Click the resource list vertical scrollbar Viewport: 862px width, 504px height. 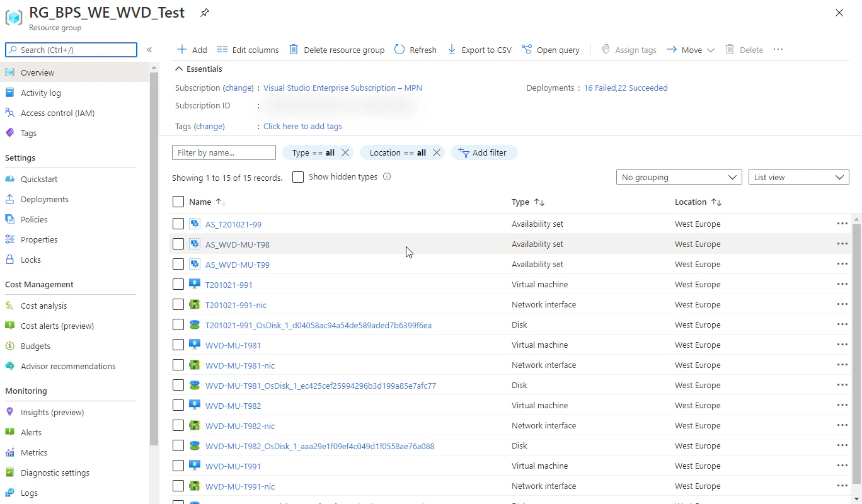point(857,353)
